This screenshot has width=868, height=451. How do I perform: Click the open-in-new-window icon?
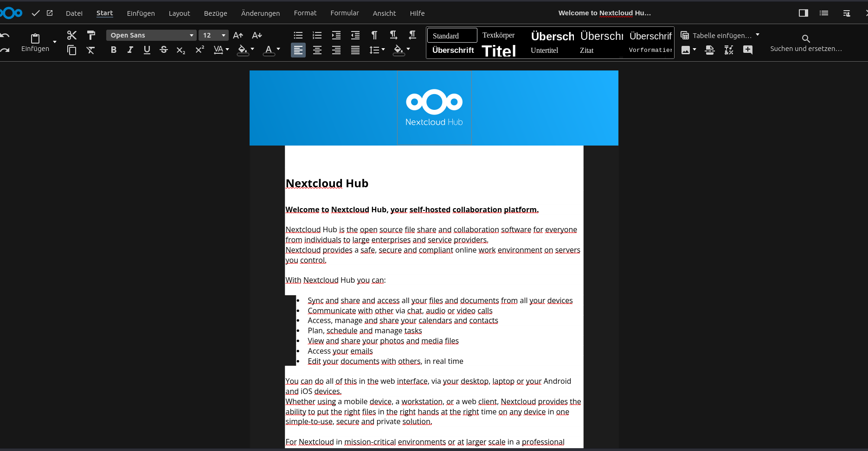click(x=50, y=13)
